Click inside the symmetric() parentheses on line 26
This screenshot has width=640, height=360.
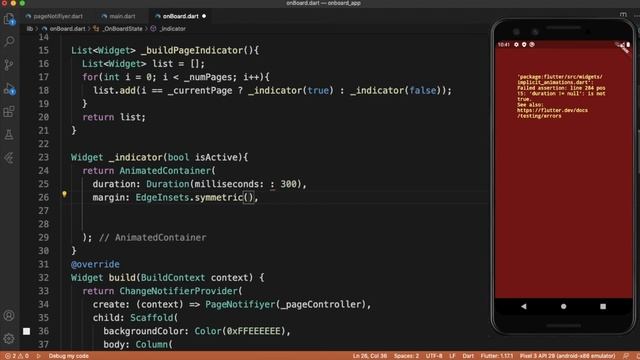click(249, 198)
